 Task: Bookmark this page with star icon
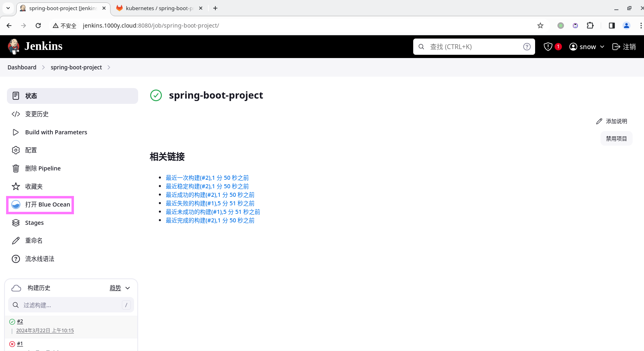[x=540, y=26]
